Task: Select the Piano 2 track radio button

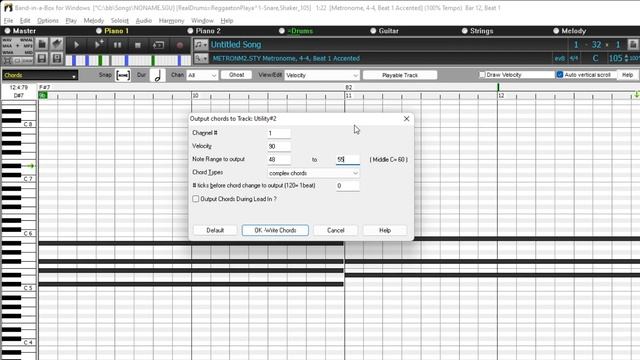Action: [190, 31]
